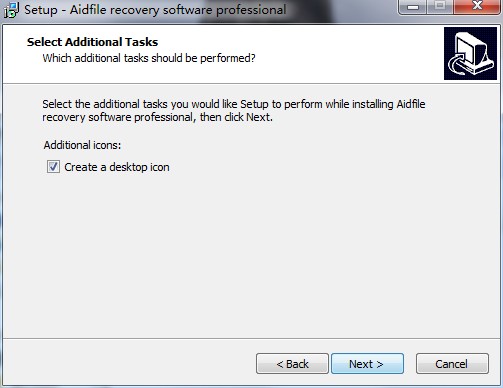Click the 'Select Additional Tasks' heading

coord(93,42)
